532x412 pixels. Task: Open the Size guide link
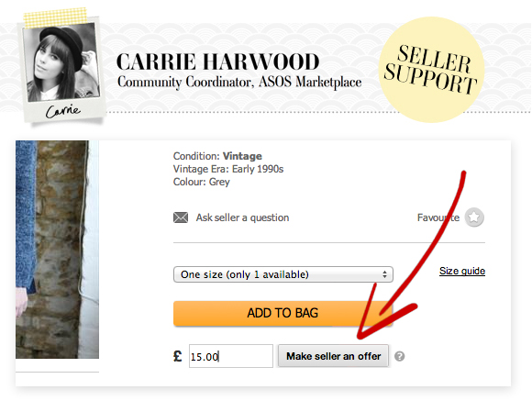pyautogui.click(x=462, y=271)
